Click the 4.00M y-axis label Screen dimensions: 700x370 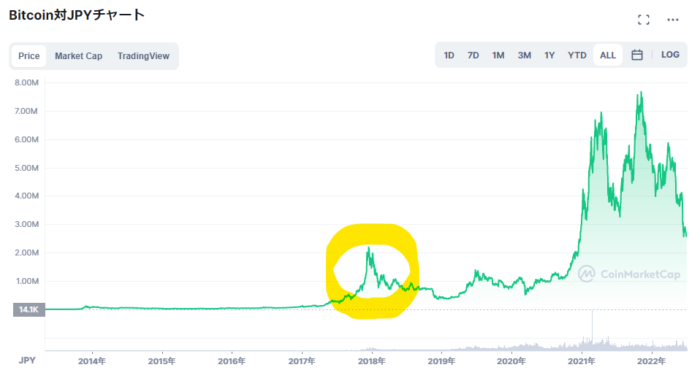click(x=27, y=196)
